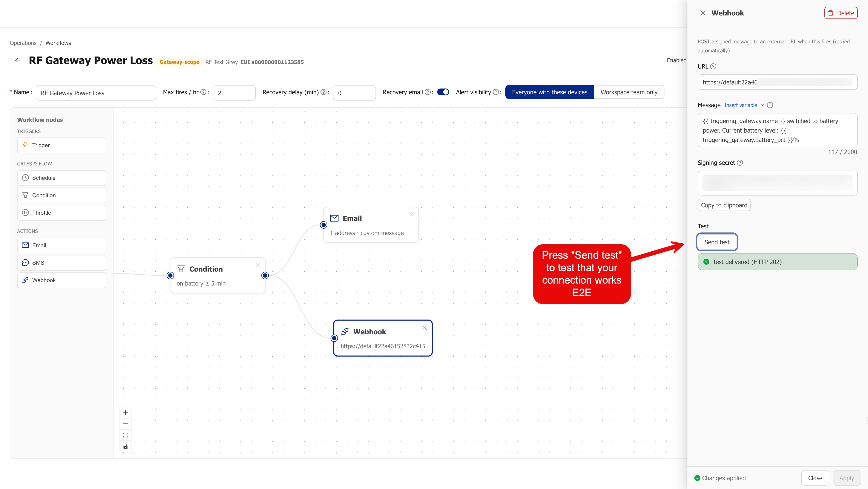Remove the Email node with its X
Viewport: 868px width, 489px height.
(x=411, y=214)
